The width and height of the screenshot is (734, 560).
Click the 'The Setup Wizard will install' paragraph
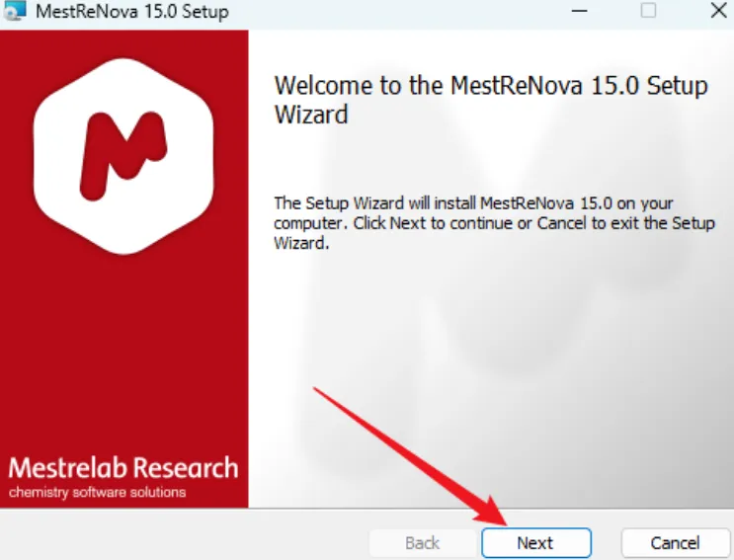(494, 223)
